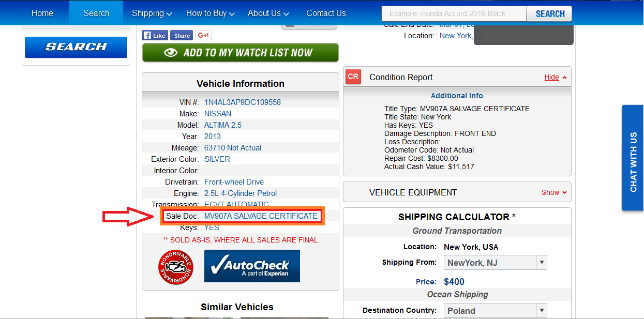Open the Shipping From dropdown
The height and width of the screenshot is (319, 644).
[495, 263]
